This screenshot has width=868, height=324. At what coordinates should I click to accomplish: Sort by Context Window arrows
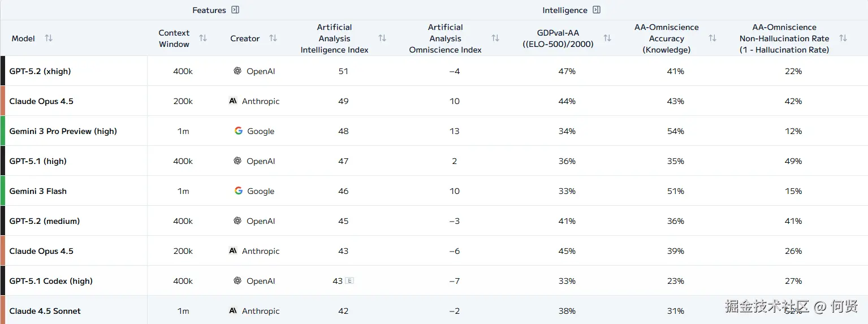(x=203, y=38)
